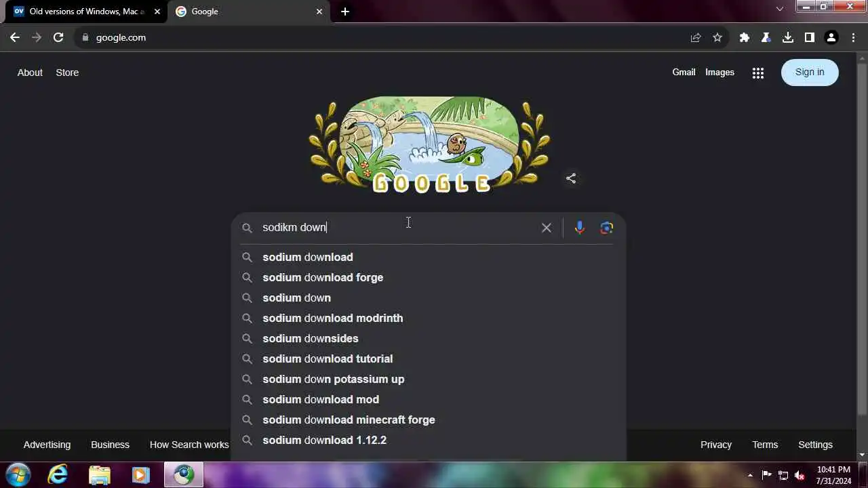Click scrollbar down arrow
Image resolution: width=868 pixels, height=488 pixels.
(x=863, y=455)
